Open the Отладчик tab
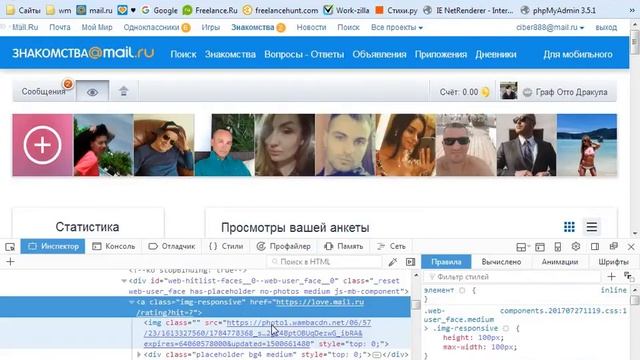 172,247
